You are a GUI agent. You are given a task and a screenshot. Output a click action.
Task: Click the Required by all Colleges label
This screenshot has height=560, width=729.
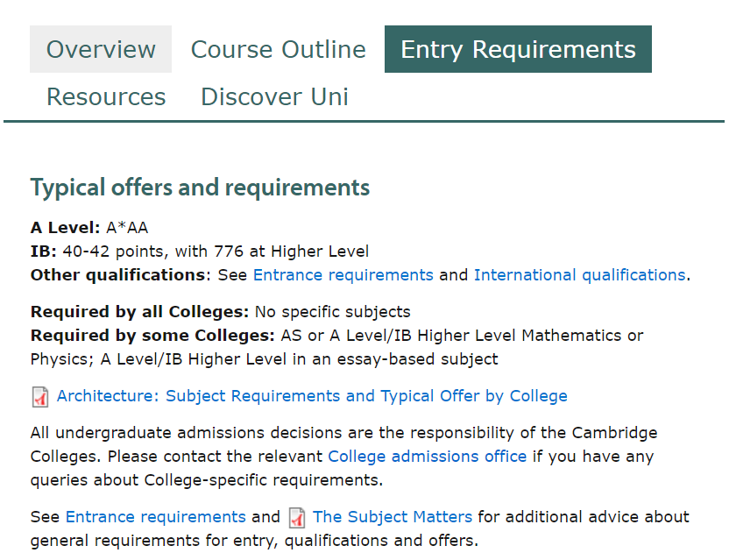(139, 312)
